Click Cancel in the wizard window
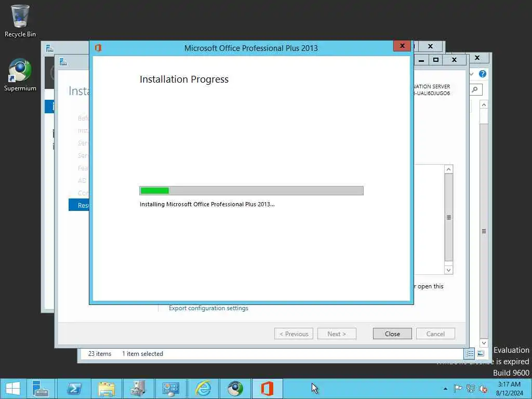Viewport: 532px width, 399px height. tap(435, 334)
